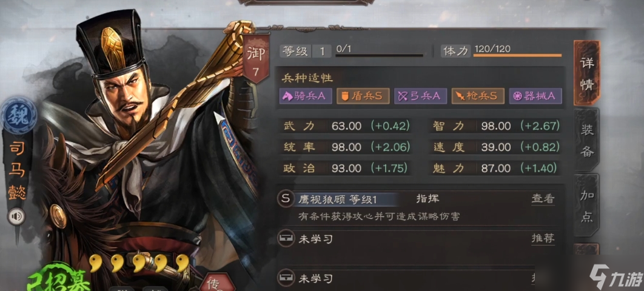Tap the red 御 7 cost banner
Viewport: 644px width, 291px height.
click(x=257, y=59)
